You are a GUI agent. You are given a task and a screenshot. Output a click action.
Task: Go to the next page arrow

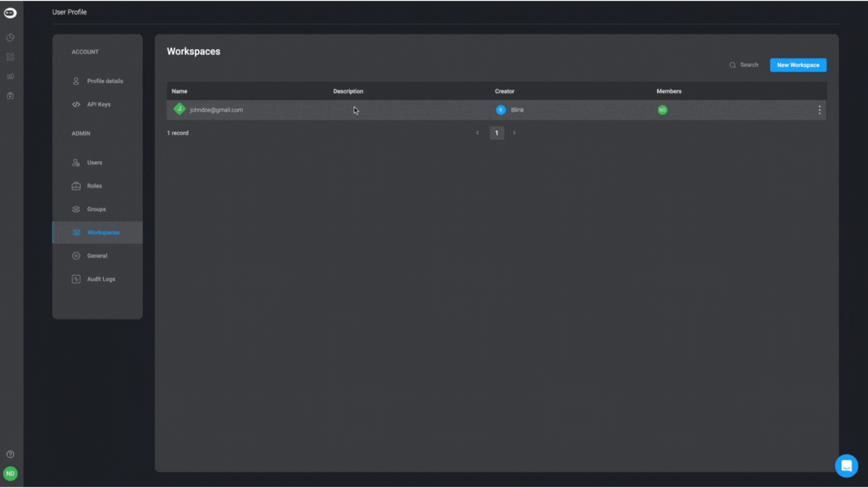[515, 133]
